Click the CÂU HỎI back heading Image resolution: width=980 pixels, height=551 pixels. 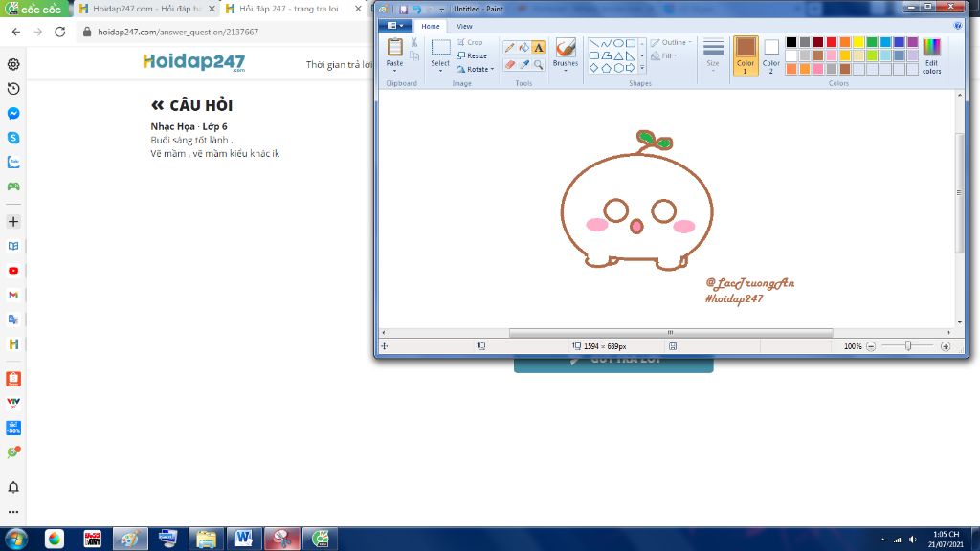pyautogui.click(x=191, y=105)
